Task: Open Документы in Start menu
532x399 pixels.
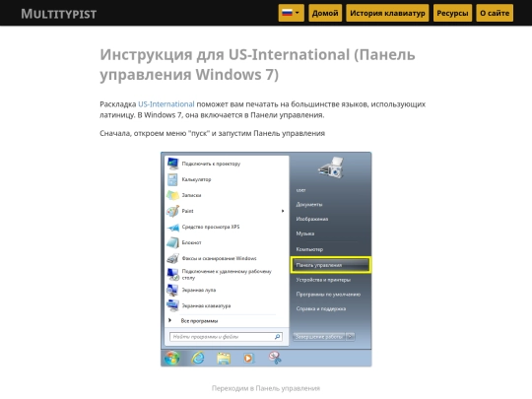Action: [x=309, y=205]
